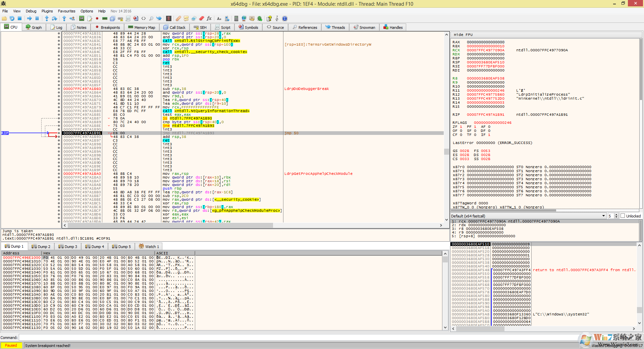Image resolution: width=644 pixels, height=349 pixels.
Task: Click the Step Into toolbar icon
Action: pos(47,18)
